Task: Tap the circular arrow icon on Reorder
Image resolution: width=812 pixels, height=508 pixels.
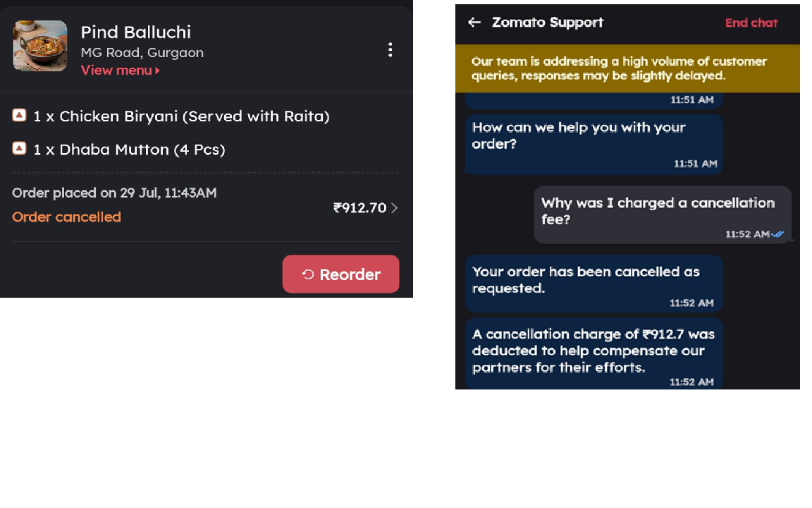Action: pyautogui.click(x=308, y=274)
